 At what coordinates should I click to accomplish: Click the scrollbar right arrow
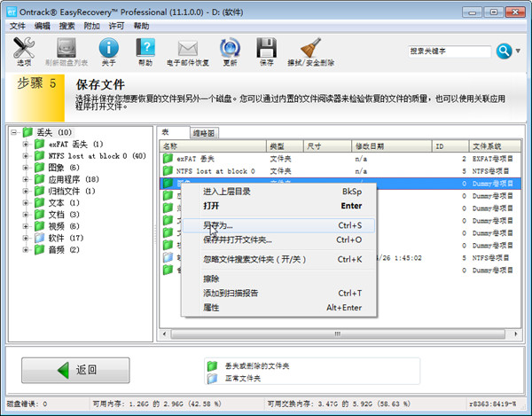coord(516,334)
